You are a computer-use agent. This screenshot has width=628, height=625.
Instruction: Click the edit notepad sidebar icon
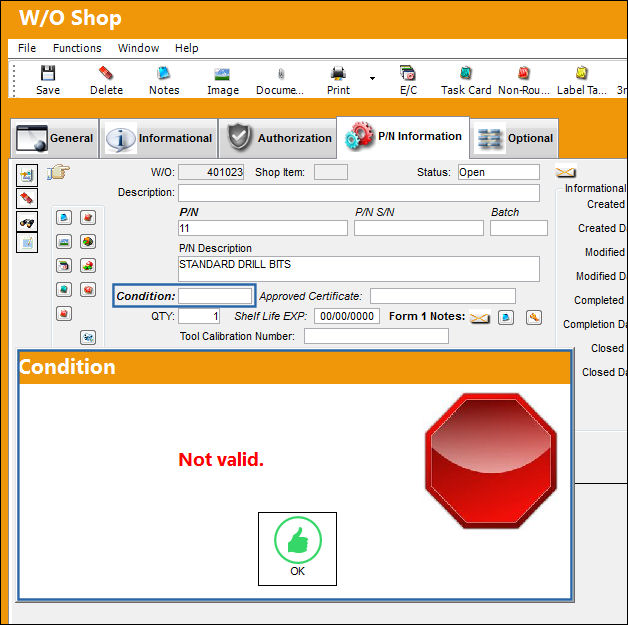point(27,243)
